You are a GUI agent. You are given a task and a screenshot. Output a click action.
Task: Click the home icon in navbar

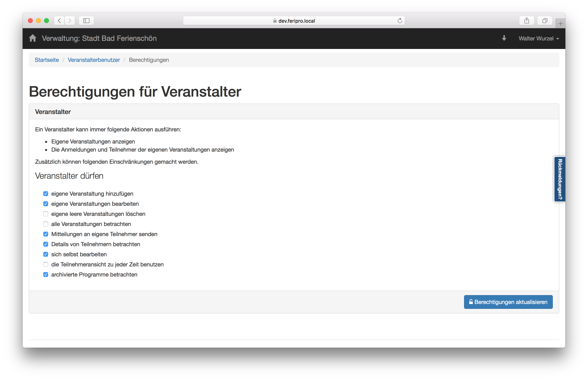click(33, 38)
